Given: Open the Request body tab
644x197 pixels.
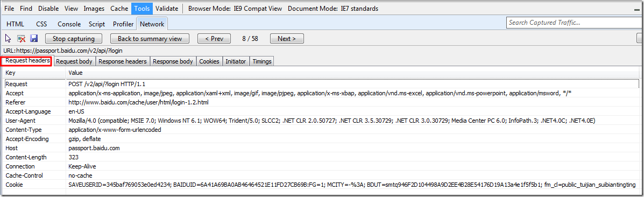Looking at the screenshot, I should [74, 61].
